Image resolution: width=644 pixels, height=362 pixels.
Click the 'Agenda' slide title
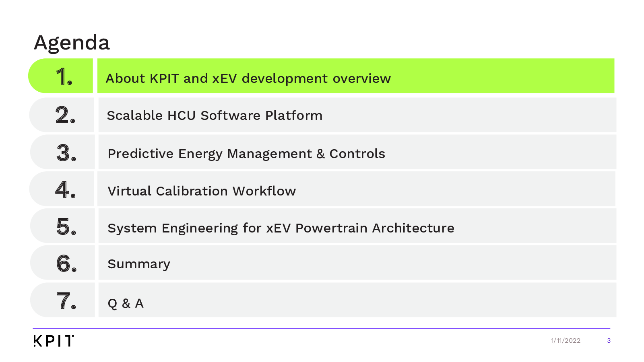coord(72,43)
